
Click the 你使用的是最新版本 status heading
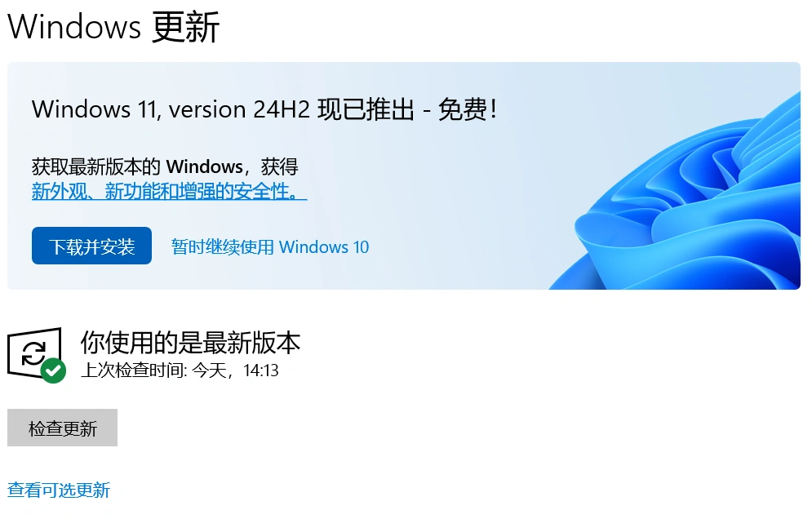pyautogui.click(x=191, y=343)
